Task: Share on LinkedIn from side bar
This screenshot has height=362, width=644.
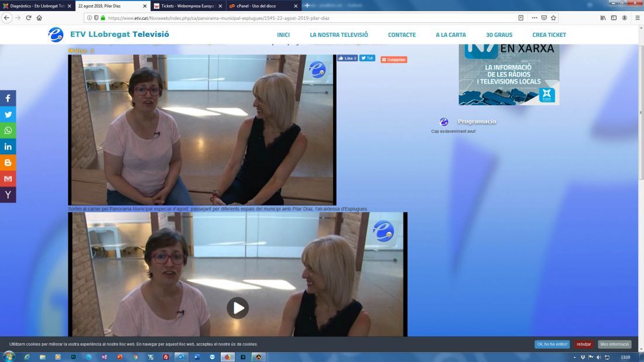Action: click(8, 147)
